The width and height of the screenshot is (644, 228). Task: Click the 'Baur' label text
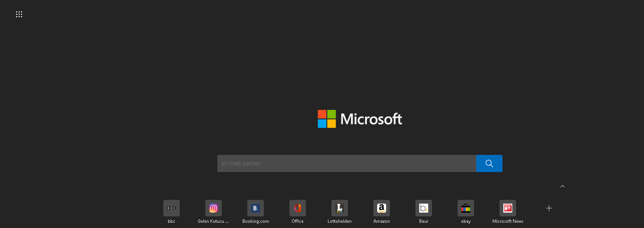pyautogui.click(x=424, y=221)
